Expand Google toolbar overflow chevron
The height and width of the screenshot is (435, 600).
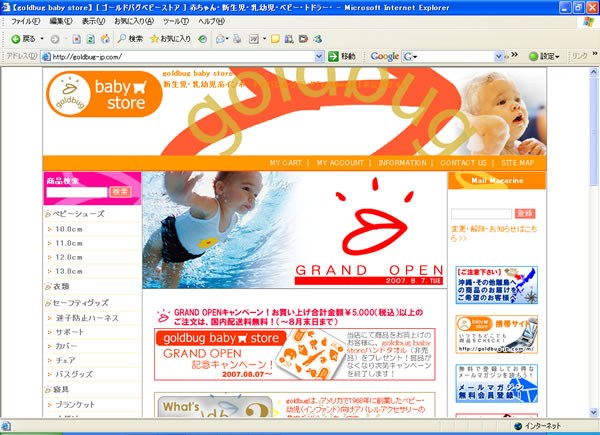pos(515,54)
